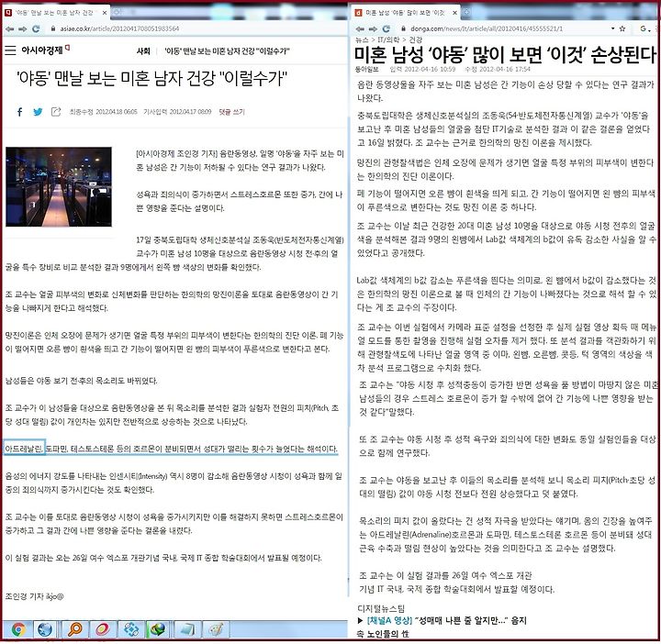
Task: Click the asiae breadcrumb article title text
Action: pos(228,51)
